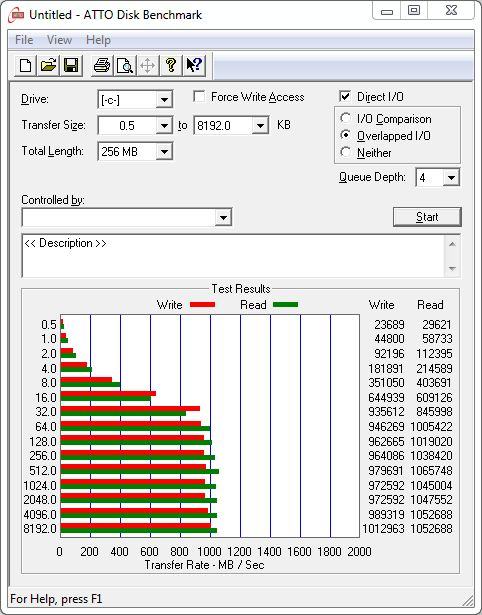The height and width of the screenshot is (615, 482).
Task: Click the green Read legend swatch
Action: coord(286,305)
